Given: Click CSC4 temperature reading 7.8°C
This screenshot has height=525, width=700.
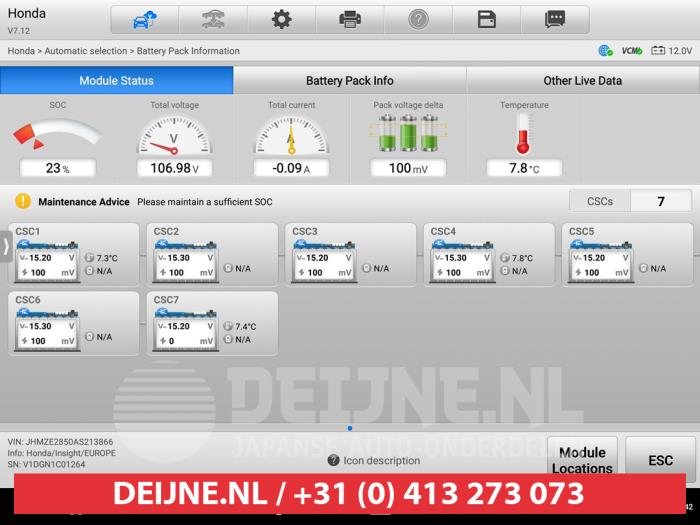Looking at the screenshot, I should (517, 258).
